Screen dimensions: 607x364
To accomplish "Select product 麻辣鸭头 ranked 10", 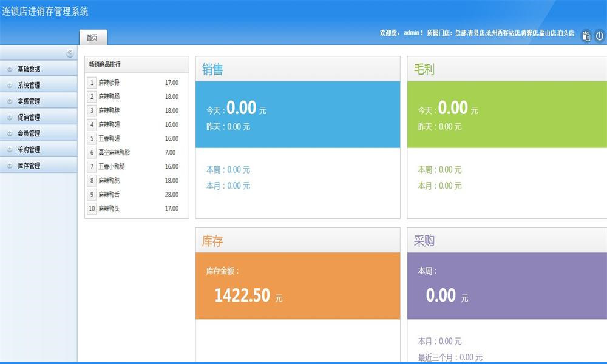I will 109,209.
